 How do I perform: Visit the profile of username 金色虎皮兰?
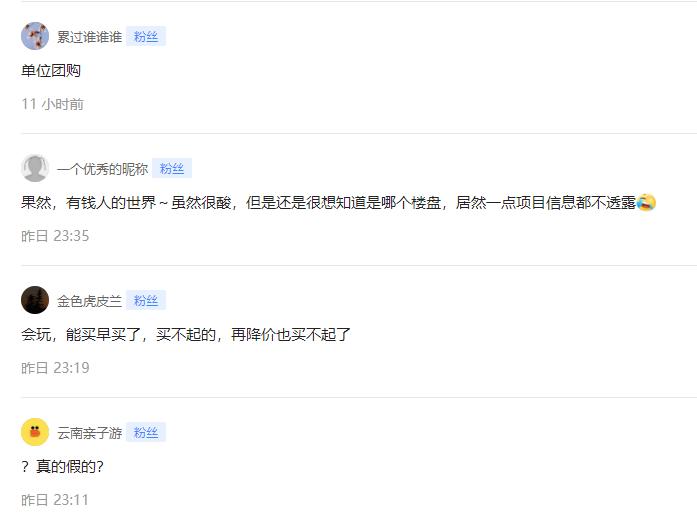point(89,301)
